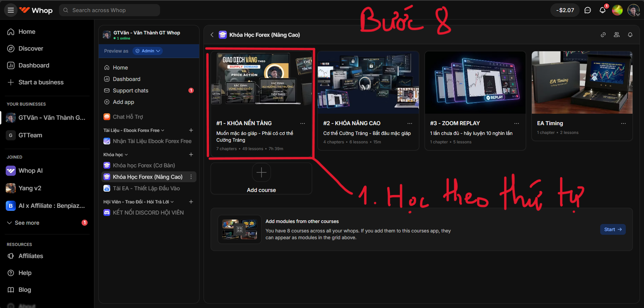The image size is (644, 308).
Task: Toggle course notifications bell in header
Action: point(630,35)
